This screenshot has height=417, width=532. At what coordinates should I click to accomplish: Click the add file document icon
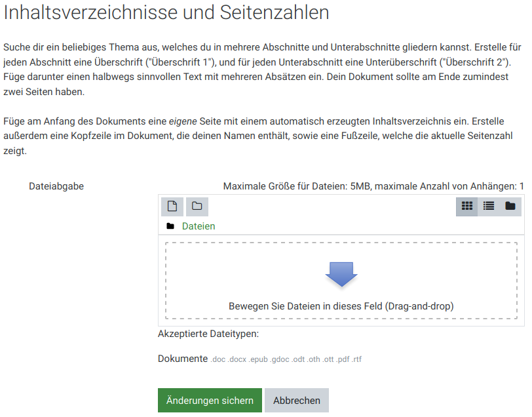(172, 206)
